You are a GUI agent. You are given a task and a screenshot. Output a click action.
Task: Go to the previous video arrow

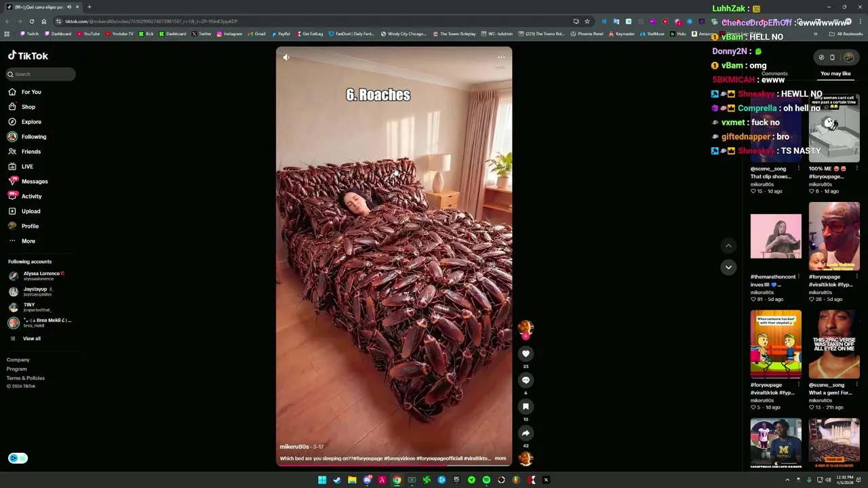[728, 246]
